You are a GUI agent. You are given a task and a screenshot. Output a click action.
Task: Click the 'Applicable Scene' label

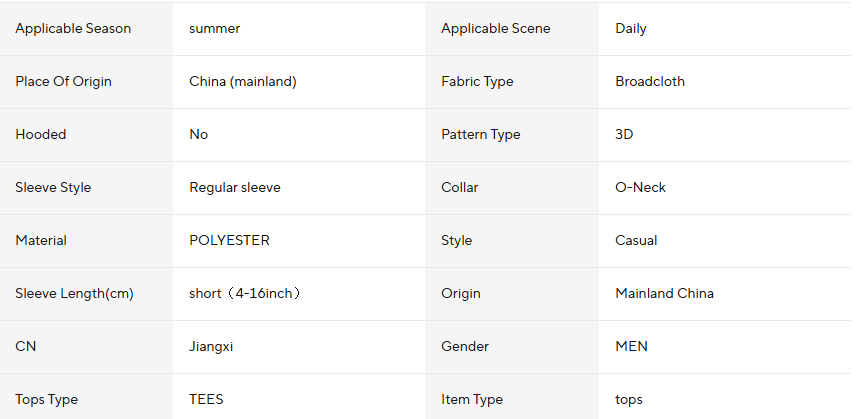493,29
